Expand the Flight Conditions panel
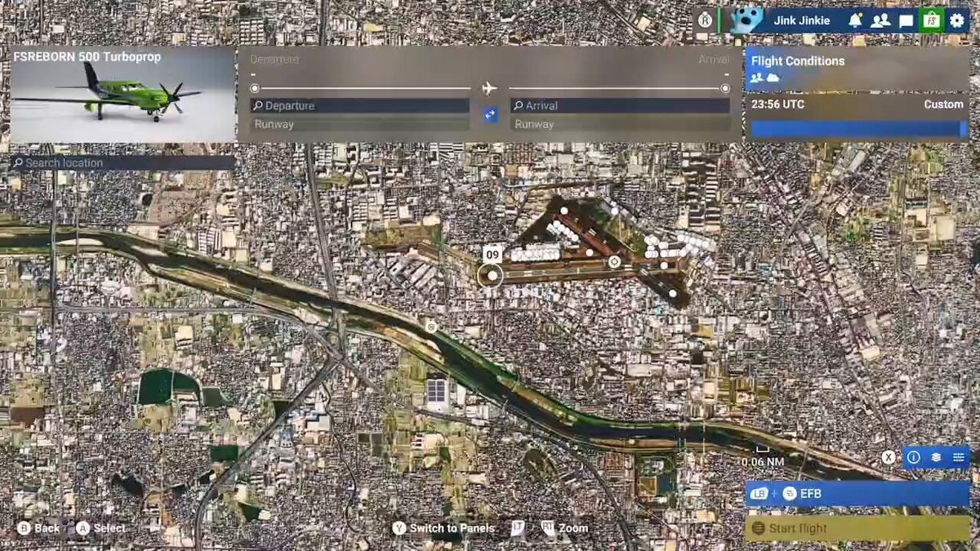This screenshot has width=980, height=551. 857,68
